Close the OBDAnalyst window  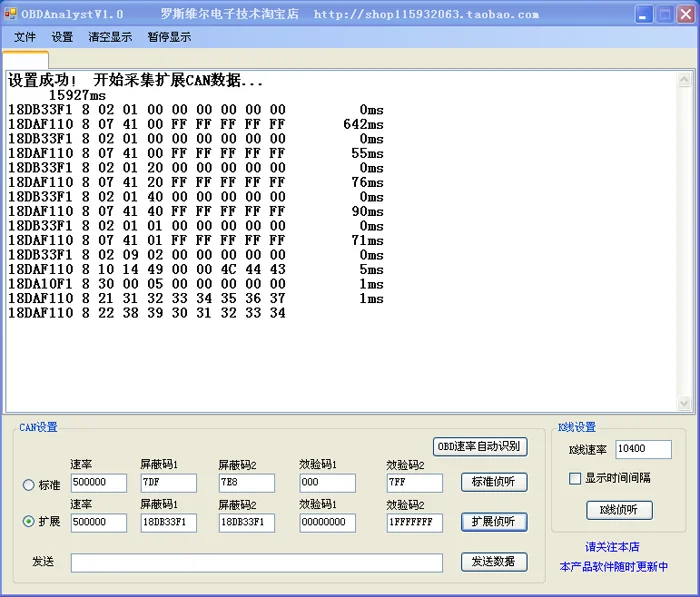pyautogui.click(x=686, y=14)
